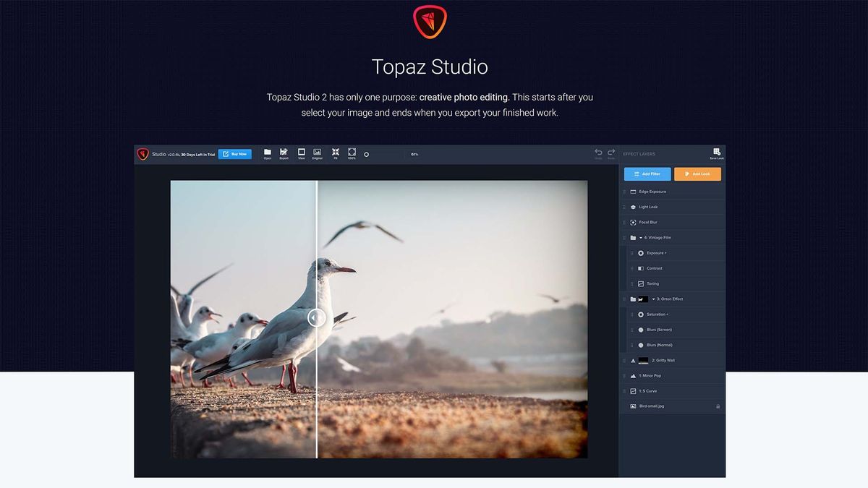The height and width of the screenshot is (488, 868).
Task: Click the Export icon in toolbar
Action: 284,152
